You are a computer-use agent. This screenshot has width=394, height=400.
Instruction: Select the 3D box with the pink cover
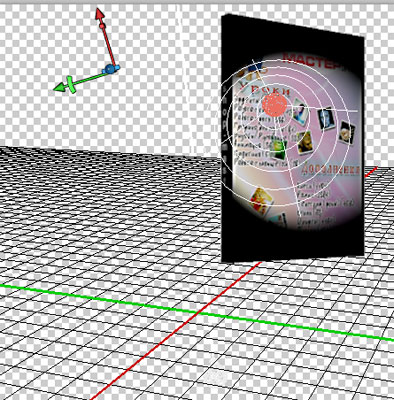(x=292, y=138)
